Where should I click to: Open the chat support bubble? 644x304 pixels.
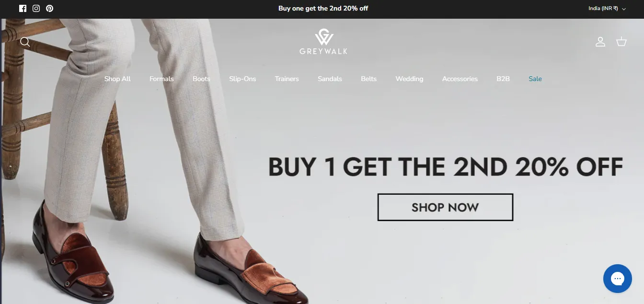tap(618, 279)
